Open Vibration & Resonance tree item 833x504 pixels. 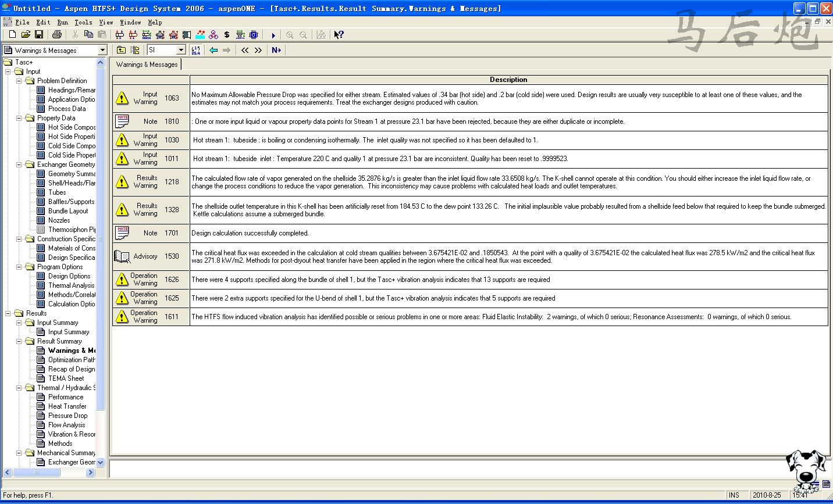72,434
